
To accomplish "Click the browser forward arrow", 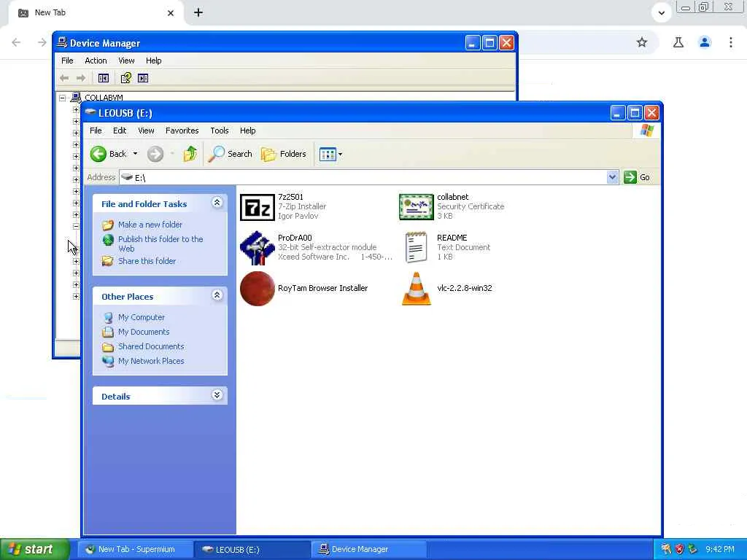I will 42,42.
